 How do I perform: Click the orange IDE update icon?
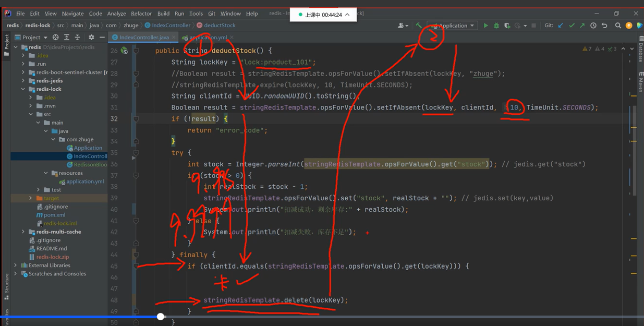click(629, 26)
